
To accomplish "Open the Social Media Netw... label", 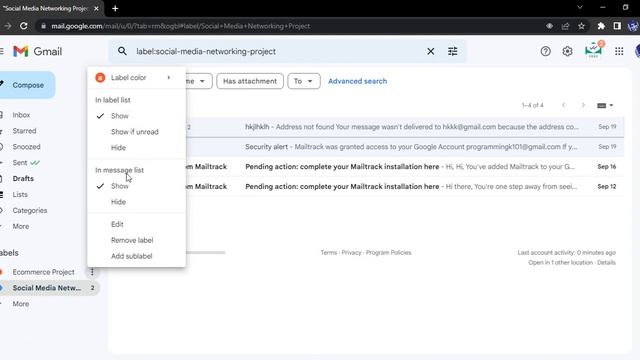I will [x=47, y=288].
